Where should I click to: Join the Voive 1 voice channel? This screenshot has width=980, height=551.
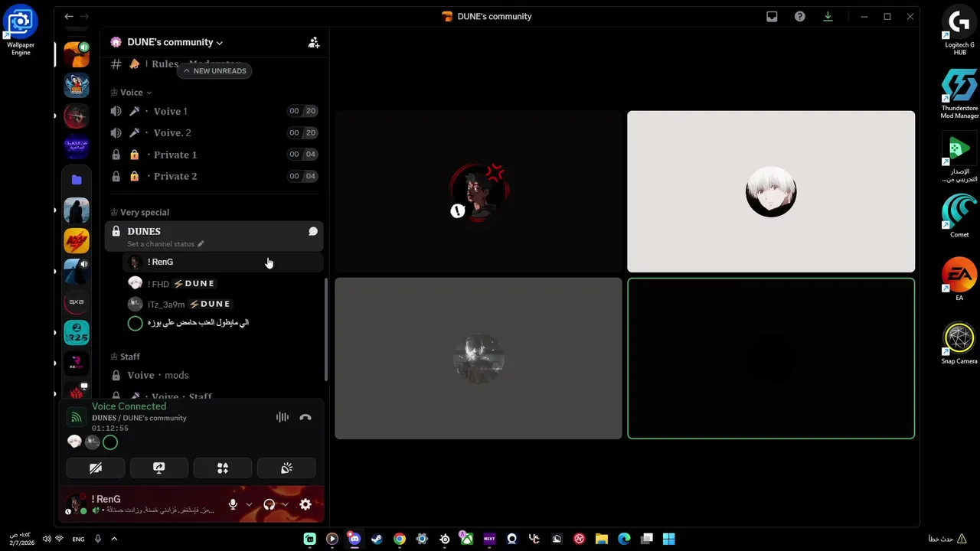coord(214,111)
